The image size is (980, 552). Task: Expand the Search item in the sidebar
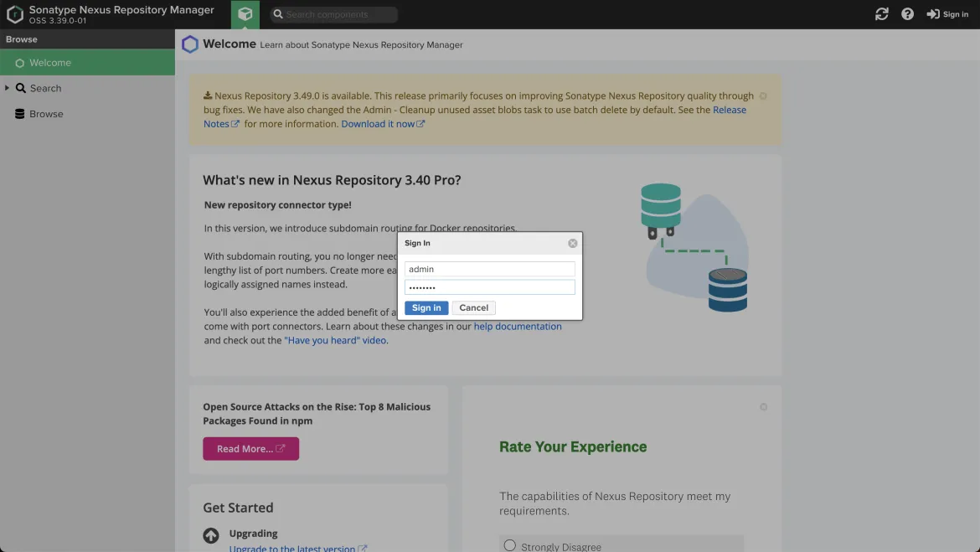[x=8, y=88]
